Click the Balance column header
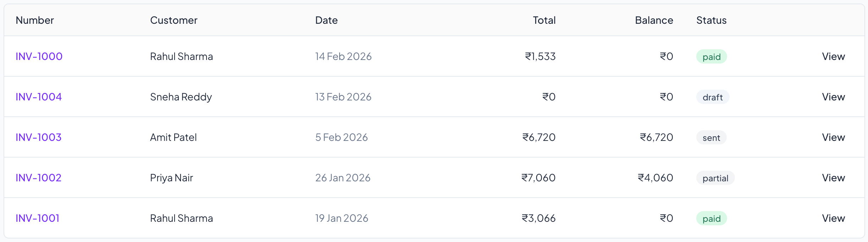The image size is (868, 242). tap(654, 20)
